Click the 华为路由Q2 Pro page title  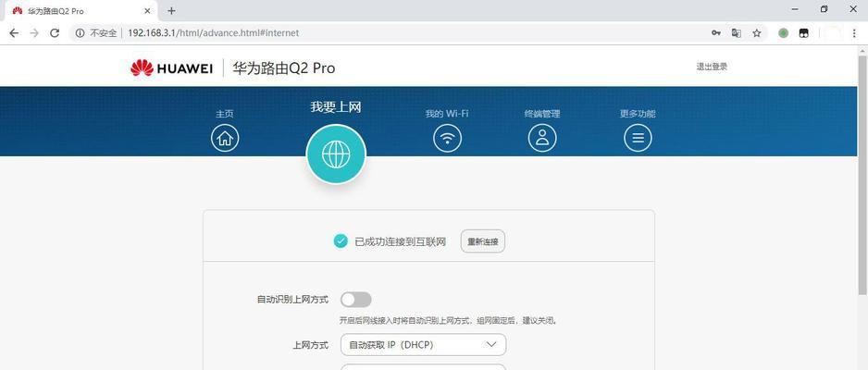tap(284, 68)
